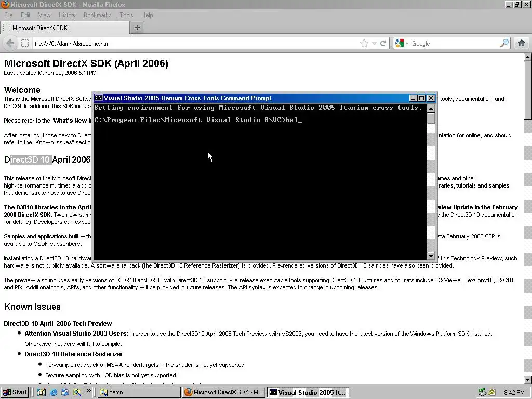This screenshot has height=399, width=532.
Task: Open the History menu
Action: [67, 15]
